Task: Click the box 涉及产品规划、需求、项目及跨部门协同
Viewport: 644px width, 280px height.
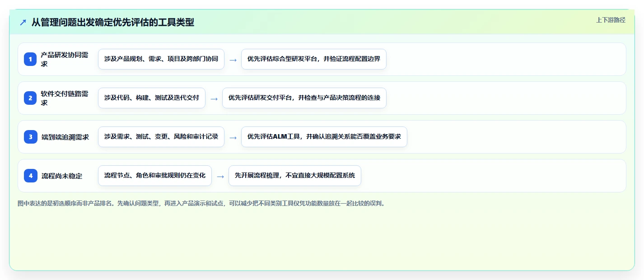Action: click(x=161, y=59)
